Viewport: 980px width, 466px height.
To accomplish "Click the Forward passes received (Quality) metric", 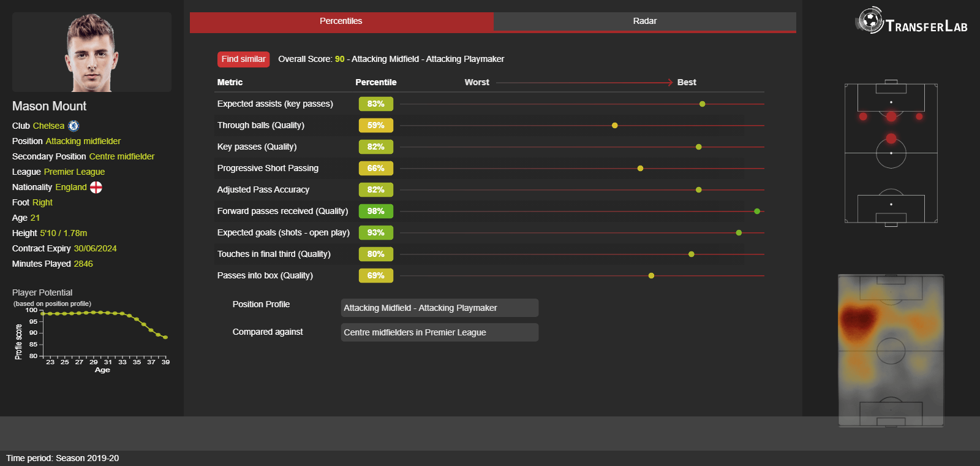I will pyautogui.click(x=282, y=212).
